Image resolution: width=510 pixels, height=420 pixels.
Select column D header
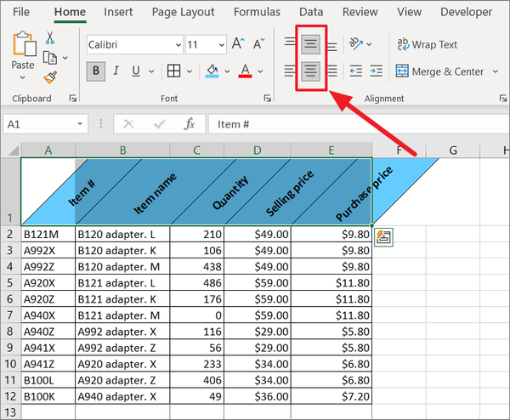pyautogui.click(x=258, y=150)
